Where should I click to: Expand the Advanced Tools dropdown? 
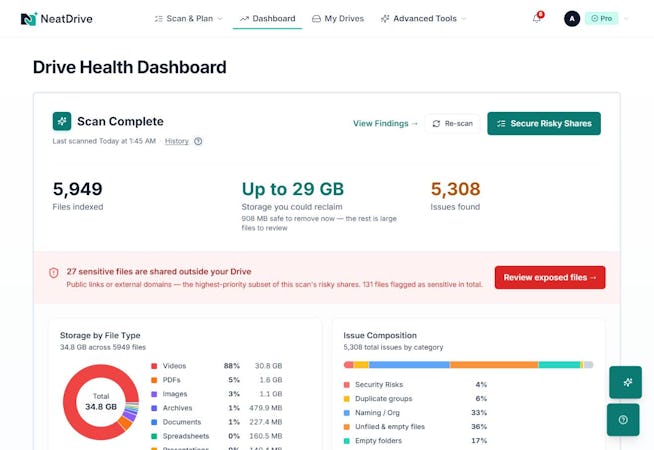[424, 19]
